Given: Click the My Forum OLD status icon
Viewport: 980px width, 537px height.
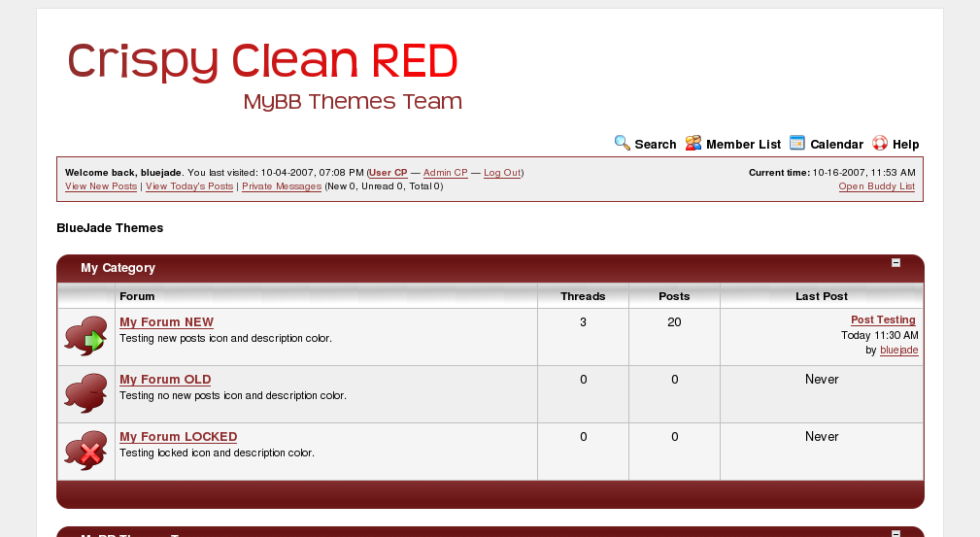Looking at the screenshot, I should click(x=86, y=394).
